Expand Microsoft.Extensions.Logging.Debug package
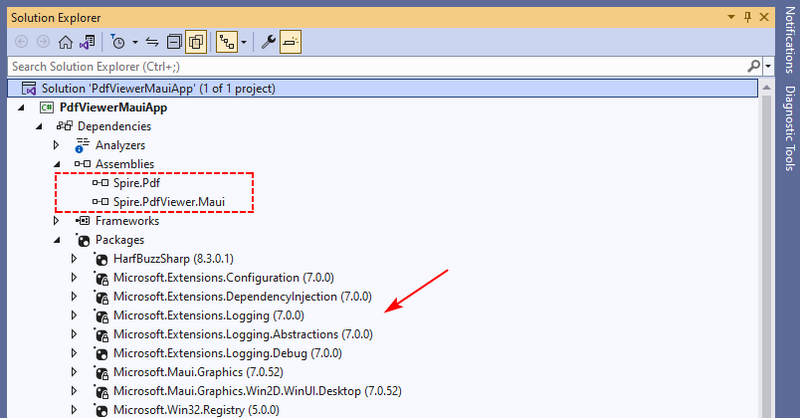This screenshot has width=800, height=418. click(x=74, y=353)
